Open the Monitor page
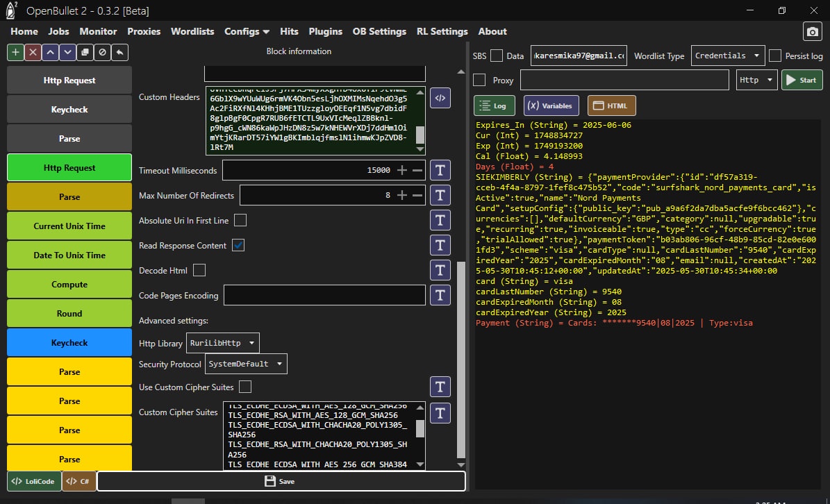830x504 pixels. coord(98,32)
